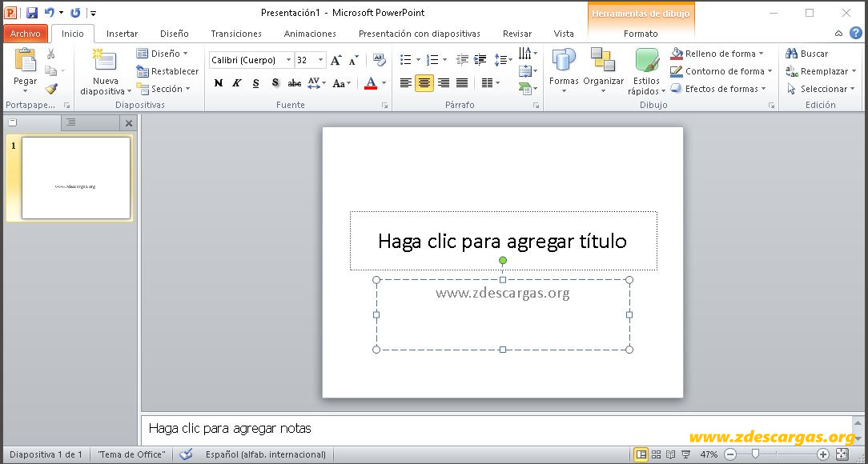Undo the last action
This screenshot has width=868, height=464.
click(x=50, y=12)
